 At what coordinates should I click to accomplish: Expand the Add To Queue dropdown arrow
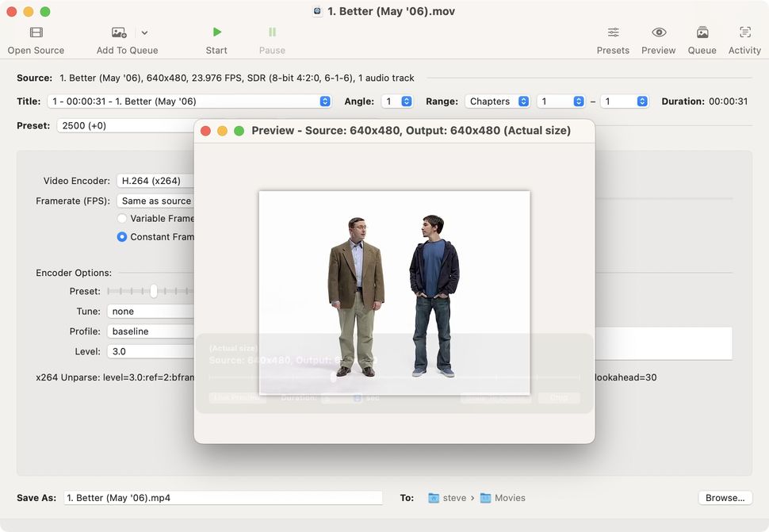click(x=144, y=33)
